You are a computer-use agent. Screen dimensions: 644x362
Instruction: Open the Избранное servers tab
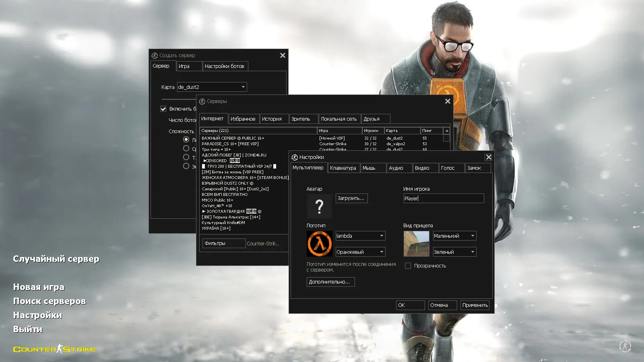pyautogui.click(x=243, y=119)
